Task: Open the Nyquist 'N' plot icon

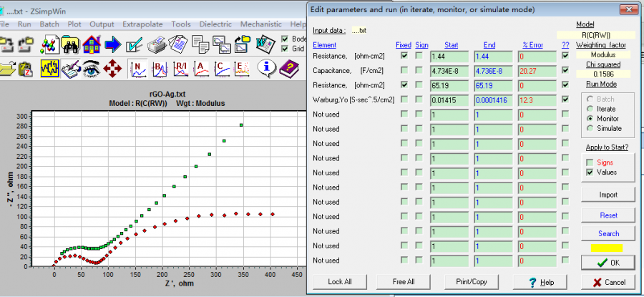Action: point(139,69)
